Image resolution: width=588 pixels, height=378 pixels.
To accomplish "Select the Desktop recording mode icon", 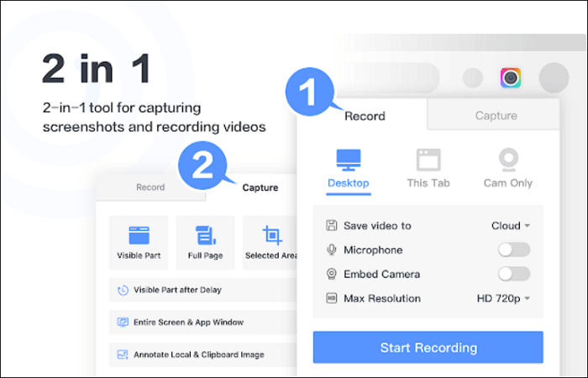I will pyautogui.click(x=348, y=159).
